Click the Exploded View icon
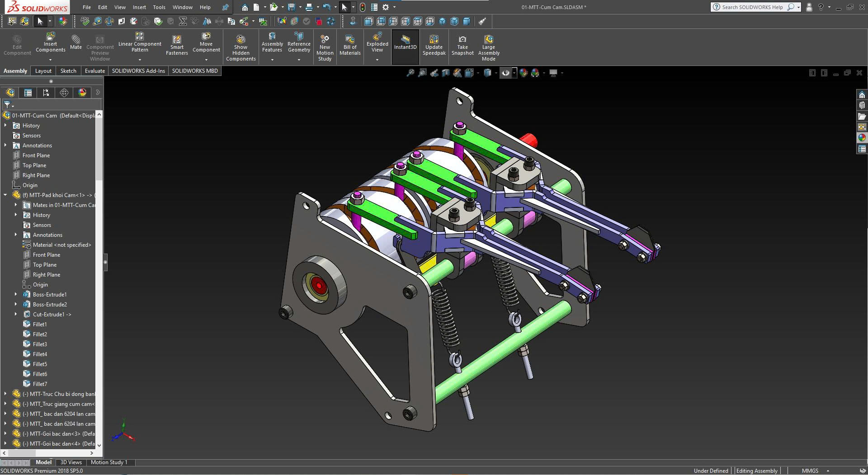Image resolution: width=868 pixels, height=475 pixels. tap(377, 42)
